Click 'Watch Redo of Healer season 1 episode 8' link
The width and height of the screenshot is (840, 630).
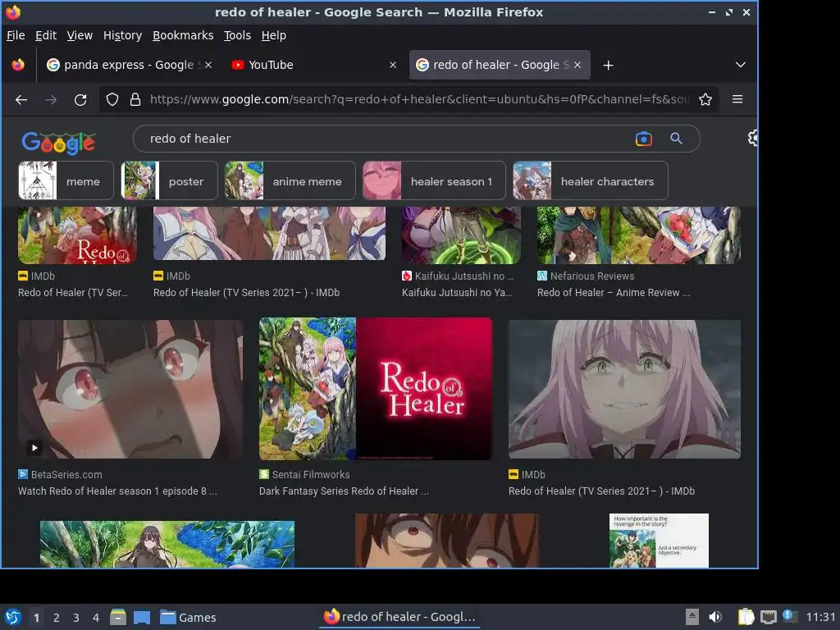click(117, 491)
